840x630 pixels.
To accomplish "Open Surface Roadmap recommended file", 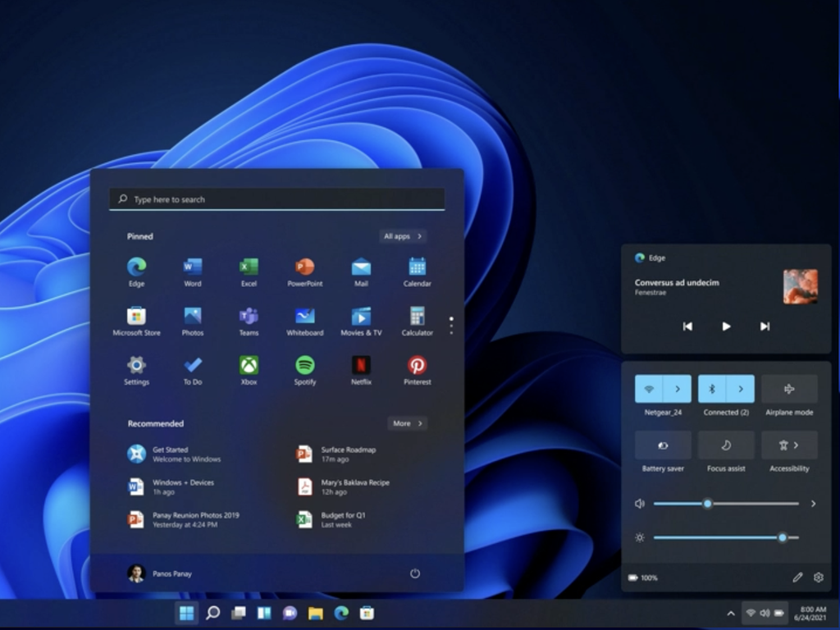I will [x=336, y=454].
